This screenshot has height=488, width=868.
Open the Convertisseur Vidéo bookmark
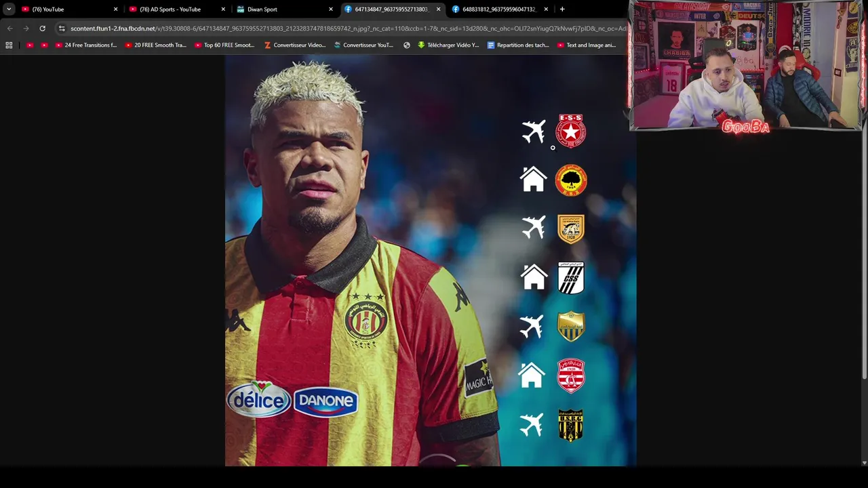coord(295,45)
